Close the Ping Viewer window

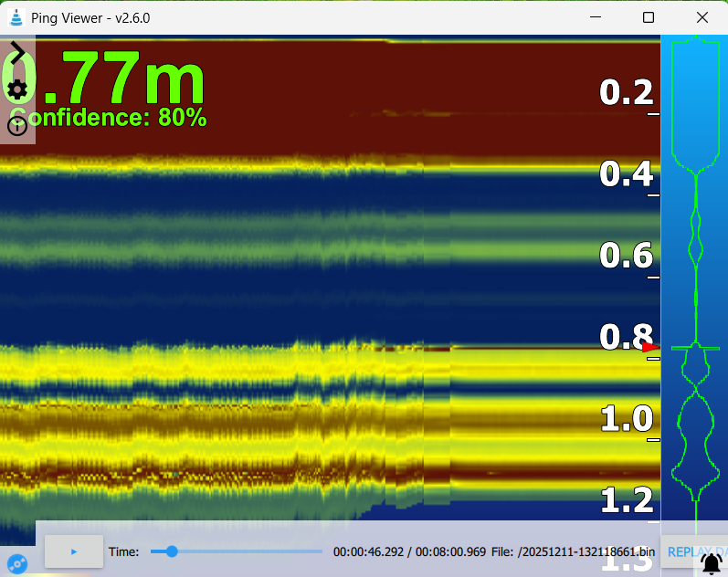pyautogui.click(x=702, y=17)
